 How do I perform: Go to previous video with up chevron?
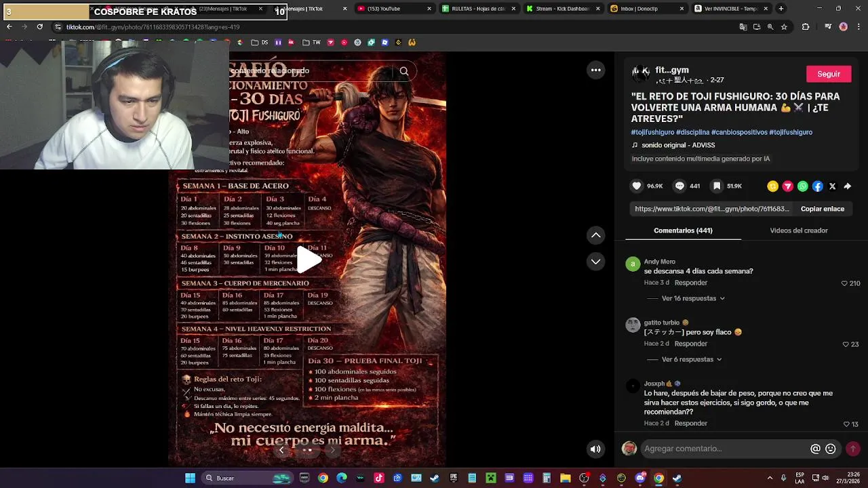pyautogui.click(x=595, y=235)
